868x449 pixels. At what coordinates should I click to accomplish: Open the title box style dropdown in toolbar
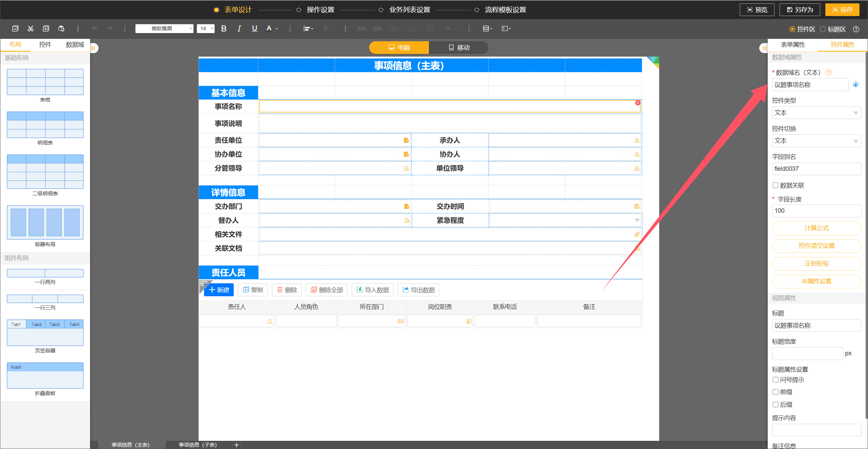point(506,29)
